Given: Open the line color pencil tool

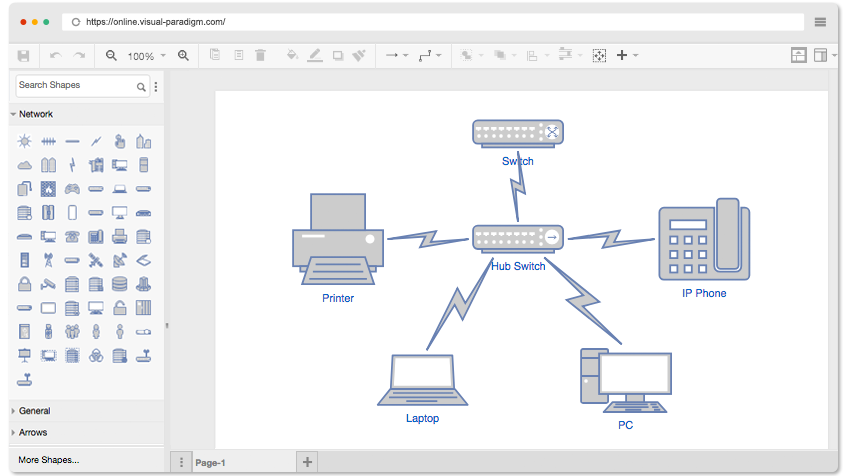Looking at the screenshot, I should 315,55.
